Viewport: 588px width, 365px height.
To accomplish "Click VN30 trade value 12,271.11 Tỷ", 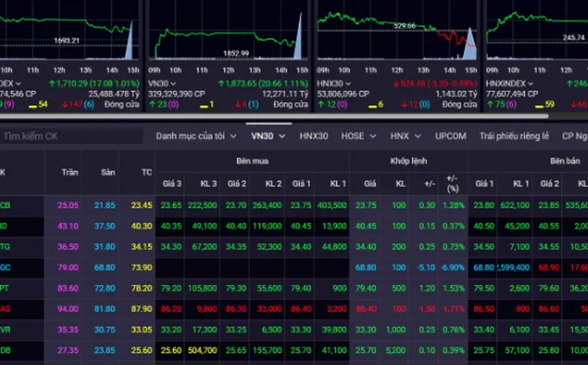I will coord(285,93).
